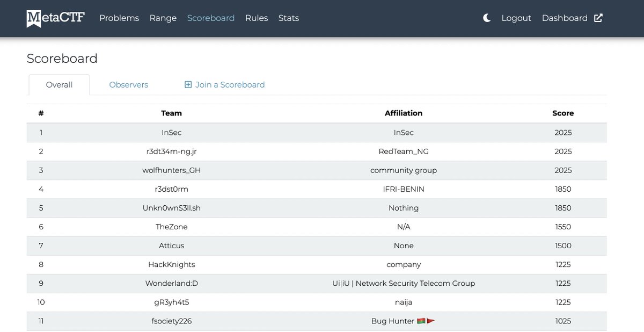
Task: Sort by the Score column header
Action: [563, 113]
